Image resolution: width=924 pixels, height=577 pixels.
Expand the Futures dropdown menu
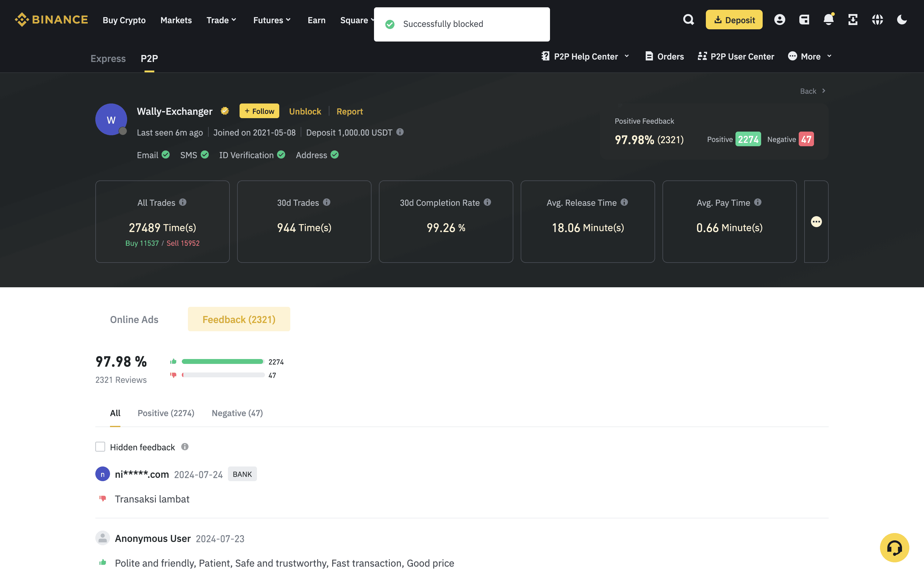[272, 20]
